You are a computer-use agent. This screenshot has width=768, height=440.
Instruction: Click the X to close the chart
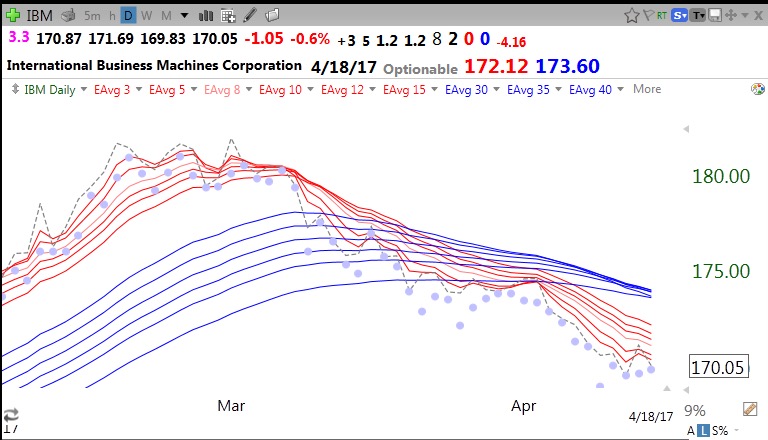tap(758, 16)
